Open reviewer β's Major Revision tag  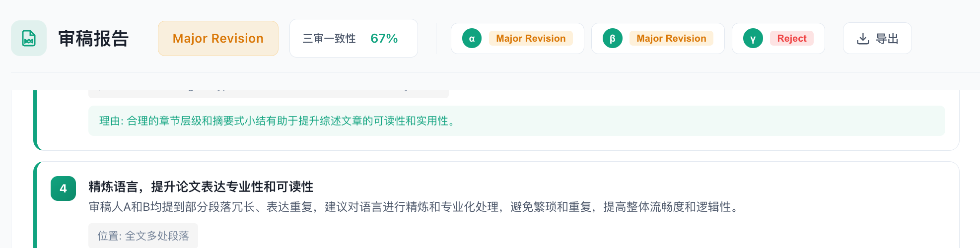[x=671, y=38]
